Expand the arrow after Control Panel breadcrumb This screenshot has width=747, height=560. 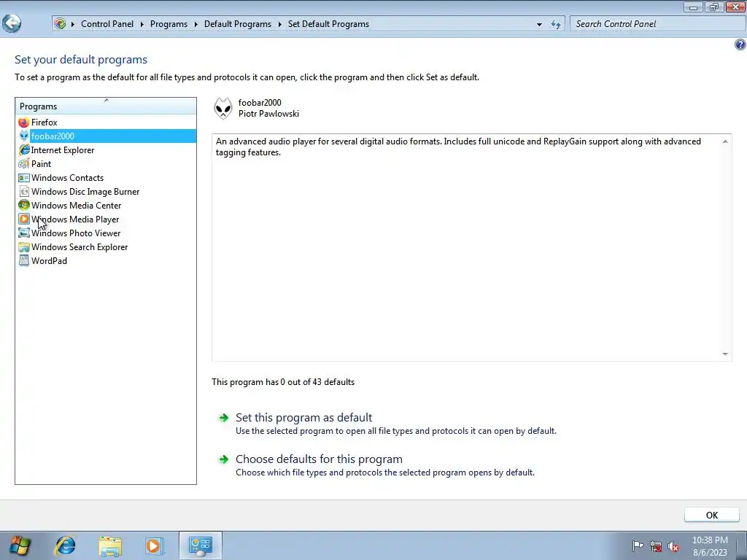(142, 24)
